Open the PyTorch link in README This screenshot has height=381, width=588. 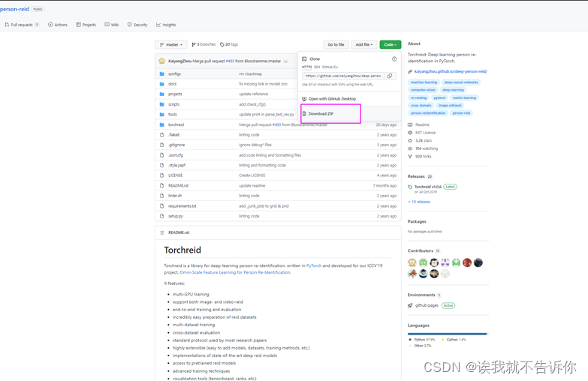[314, 265]
